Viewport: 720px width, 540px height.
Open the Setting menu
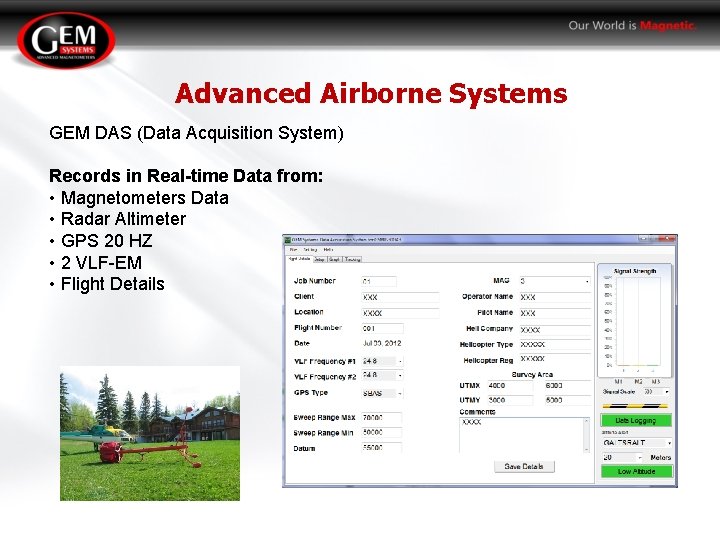point(310,249)
